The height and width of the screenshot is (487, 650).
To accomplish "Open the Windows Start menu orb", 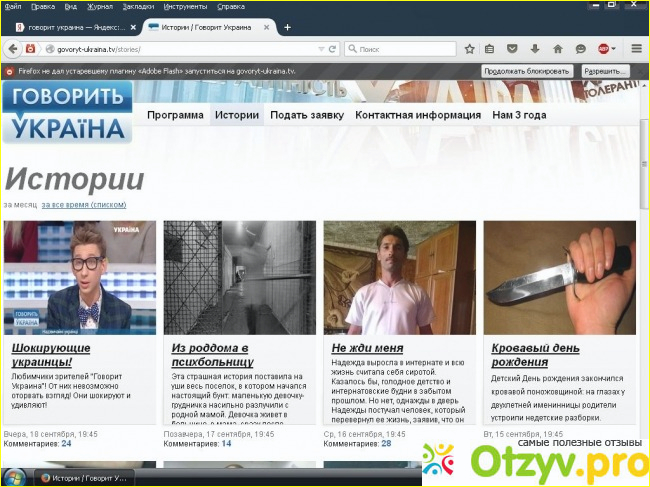I will 14,477.
